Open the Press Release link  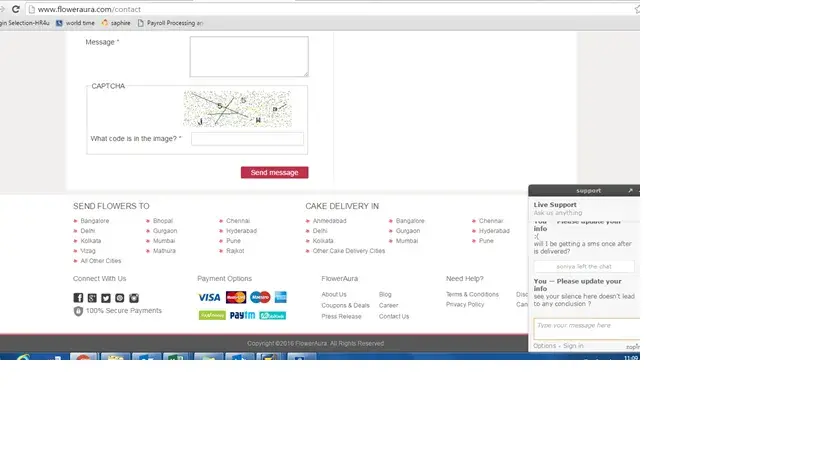[x=341, y=316]
